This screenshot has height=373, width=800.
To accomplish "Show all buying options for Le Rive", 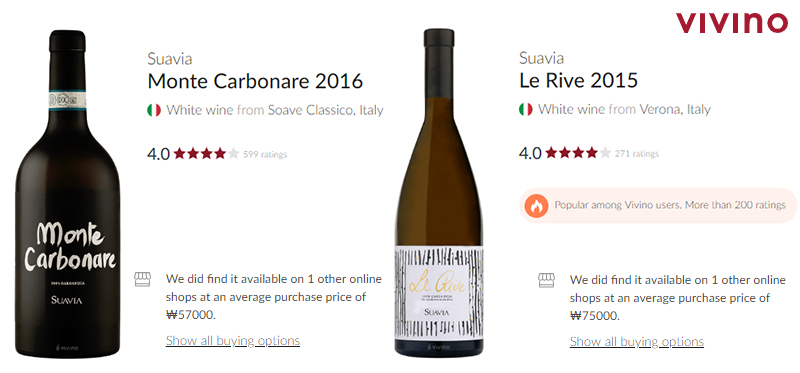I will 637,341.
